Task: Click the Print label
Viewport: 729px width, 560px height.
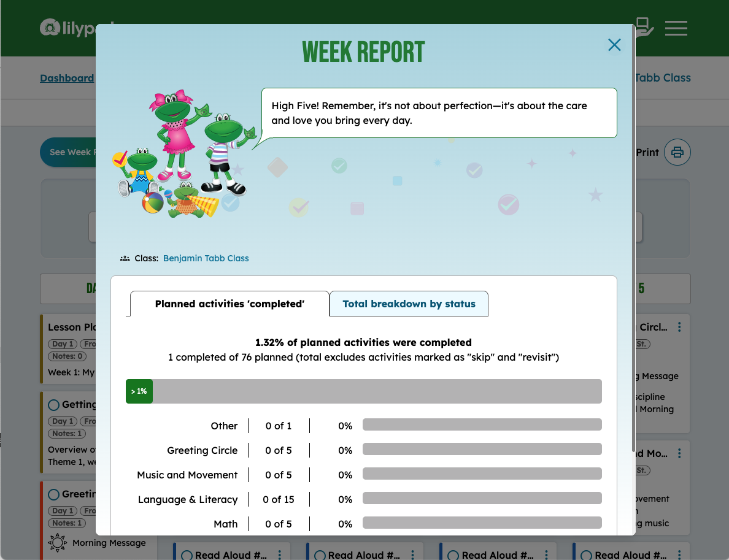Action: (647, 153)
